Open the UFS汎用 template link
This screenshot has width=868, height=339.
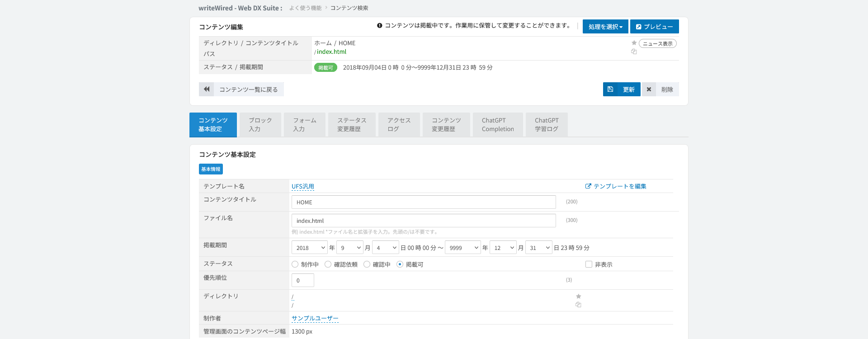coord(303,186)
